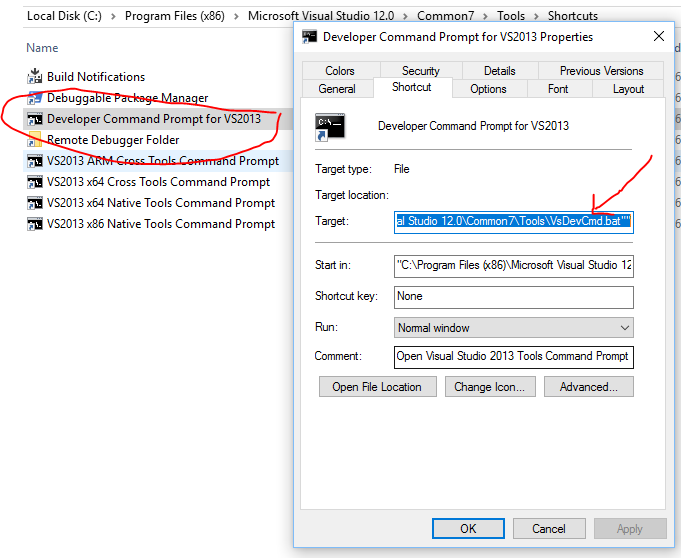Select Remote Debugger Folder entry
Viewport: 681px width, 558px height.
coord(113,140)
